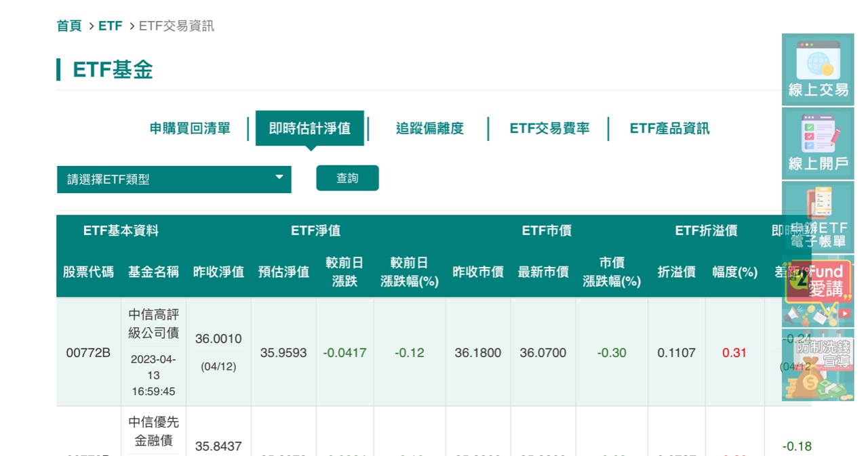Switch to the ETF交易費率 tab
The width and height of the screenshot is (868, 456).
(x=551, y=129)
